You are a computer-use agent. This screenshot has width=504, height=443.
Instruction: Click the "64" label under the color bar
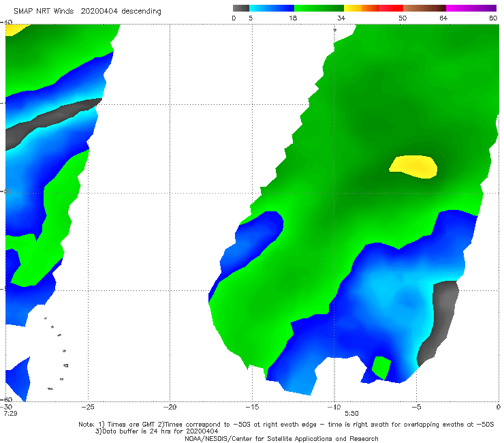click(x=443, y=18)
